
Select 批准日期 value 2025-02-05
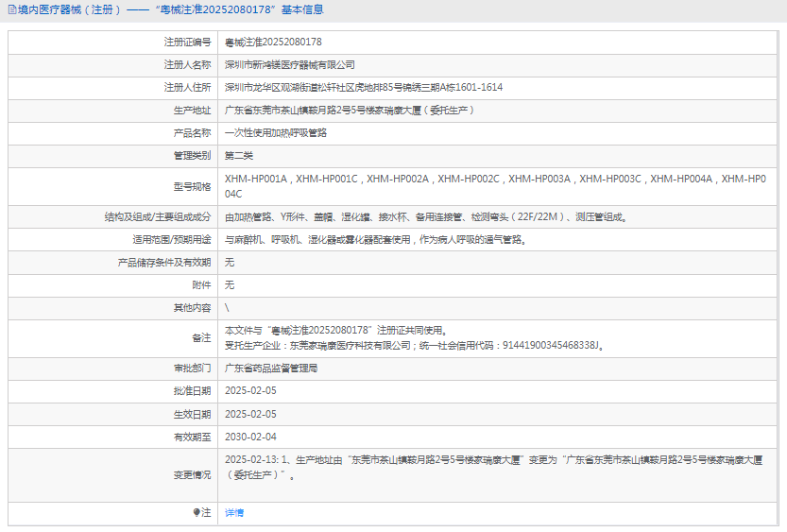tap(250, 390)
